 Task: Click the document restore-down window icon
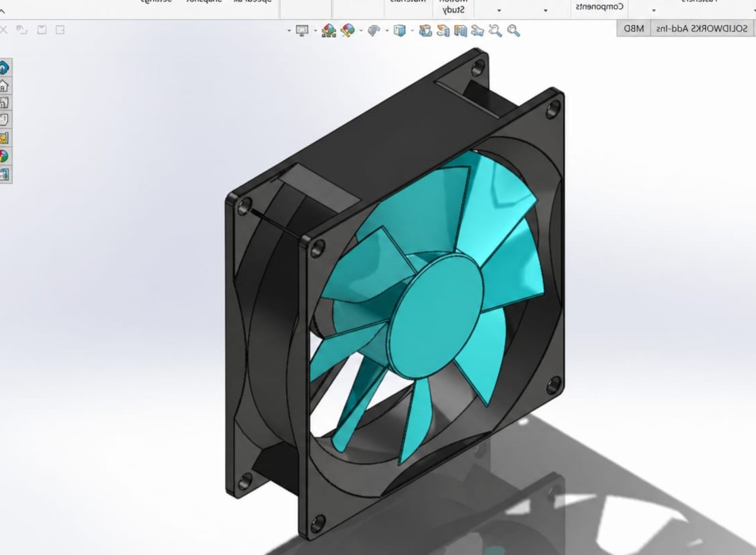coord(22,30)
